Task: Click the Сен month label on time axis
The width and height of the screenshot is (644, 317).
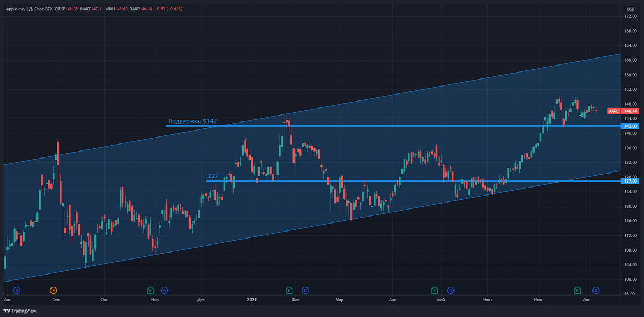Action: 56,300
